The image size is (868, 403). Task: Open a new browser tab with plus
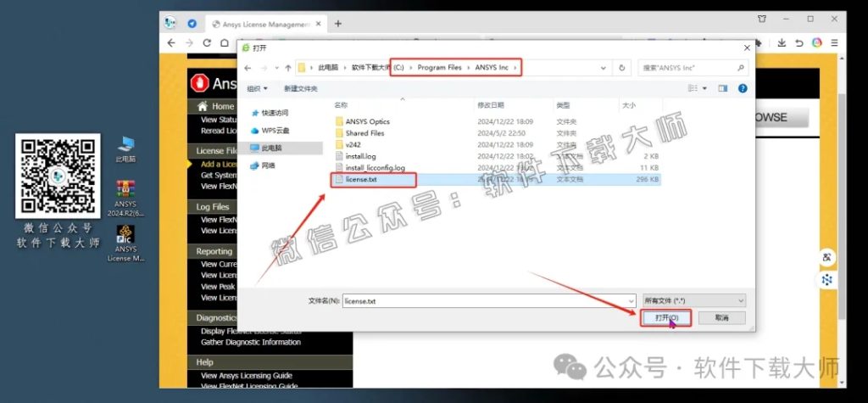coord(337,24)
